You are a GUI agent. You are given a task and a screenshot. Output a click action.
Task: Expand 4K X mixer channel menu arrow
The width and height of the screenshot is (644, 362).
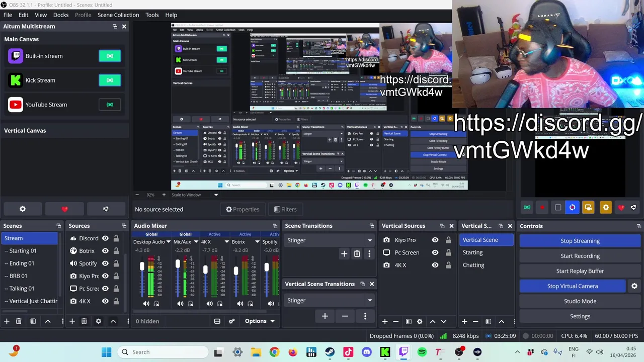(227, 242)
